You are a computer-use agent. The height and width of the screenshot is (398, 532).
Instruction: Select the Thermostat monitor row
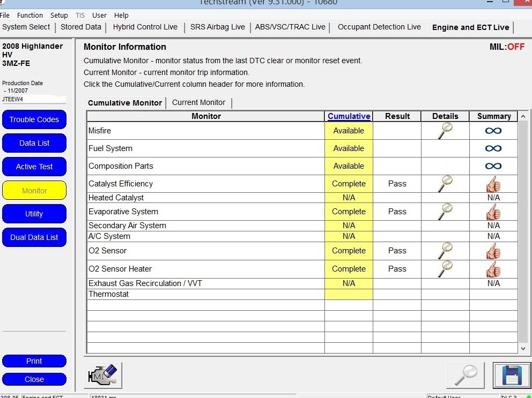[x=302, y=294]
